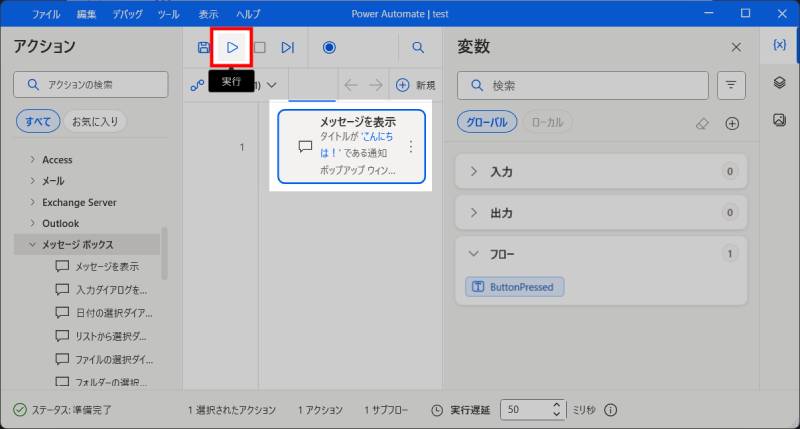This screenshot has height=429, width=800.
Task: Save the flow with the floppy icon
Action: [204, 47]
